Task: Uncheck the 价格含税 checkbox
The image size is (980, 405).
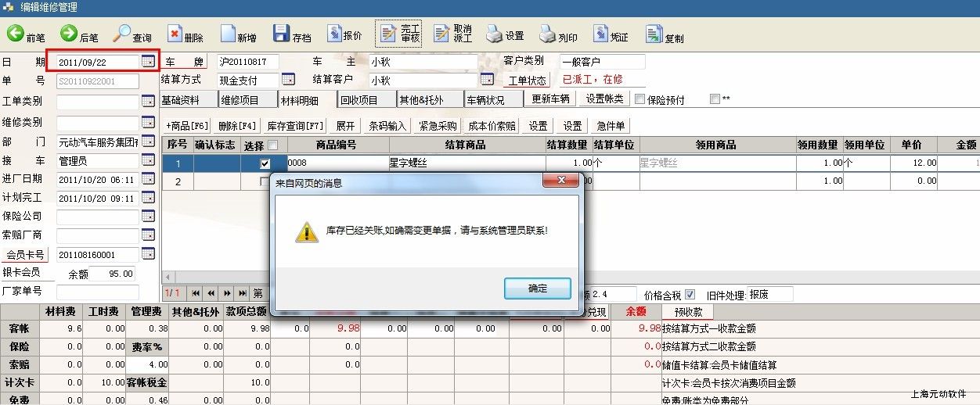Action: coord(690,295)
